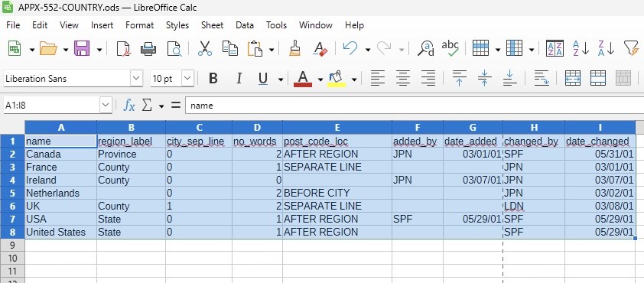
Task: Apply italic formatting
Action: pos(239,79)
